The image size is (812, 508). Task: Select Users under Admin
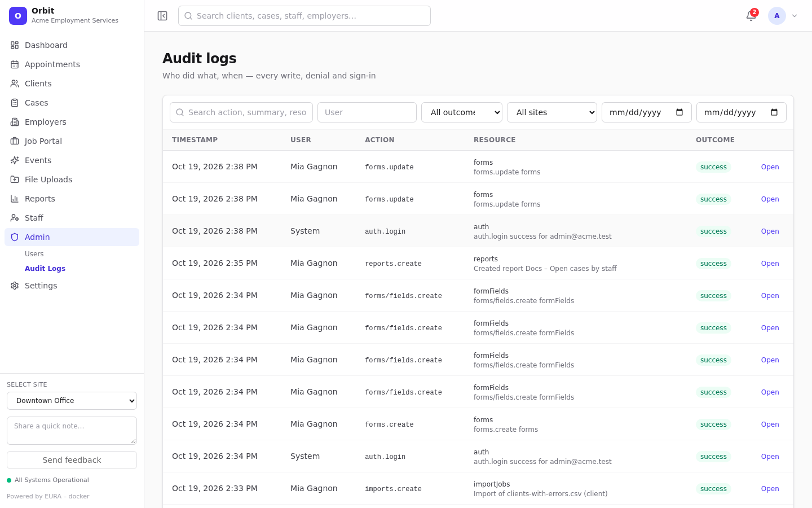(34, 254)
